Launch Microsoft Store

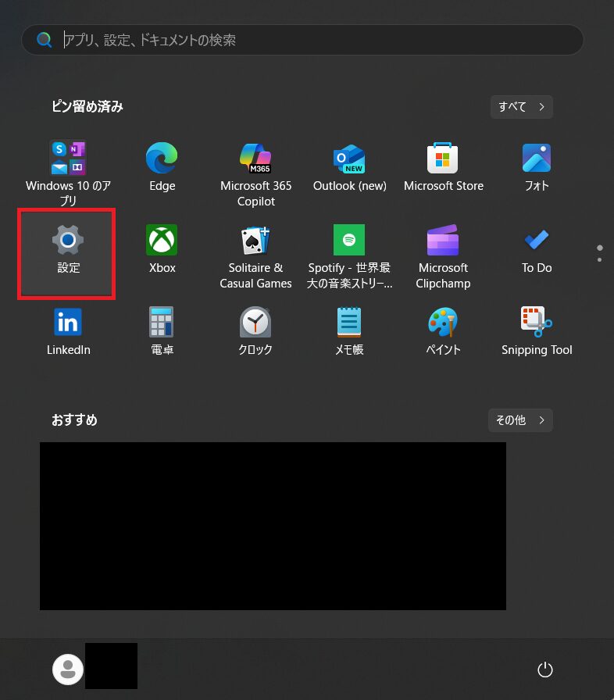(443, 166)
